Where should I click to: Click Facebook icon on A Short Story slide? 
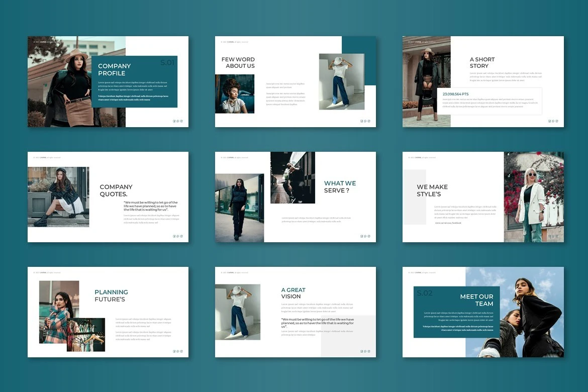coord(549,121)
